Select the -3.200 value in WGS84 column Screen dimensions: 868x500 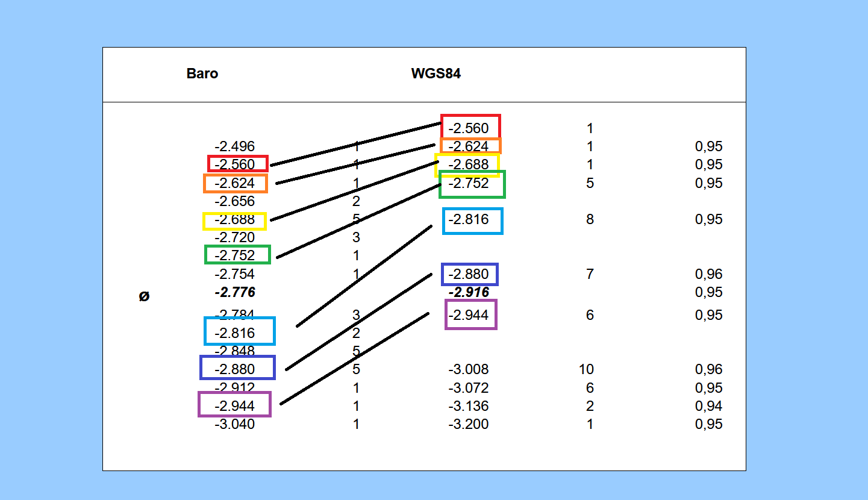click(x=469, y=424)
